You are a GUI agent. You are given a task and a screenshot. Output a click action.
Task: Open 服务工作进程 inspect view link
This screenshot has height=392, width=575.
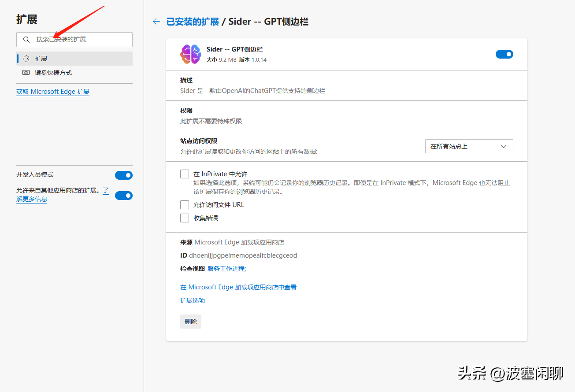point(227,269)
